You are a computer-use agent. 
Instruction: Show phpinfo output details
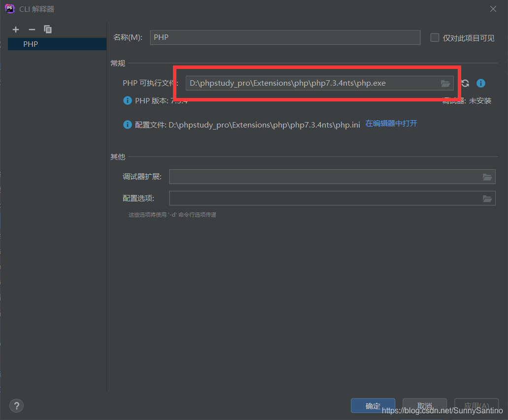pyautogui.click(x=480, y=83)
